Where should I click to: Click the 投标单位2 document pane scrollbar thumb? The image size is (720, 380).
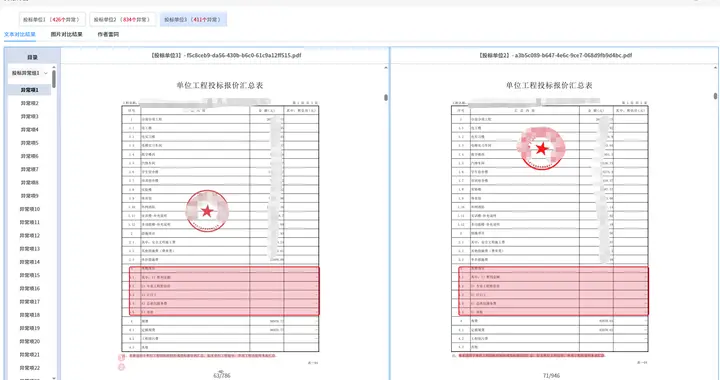coord(715,96)
